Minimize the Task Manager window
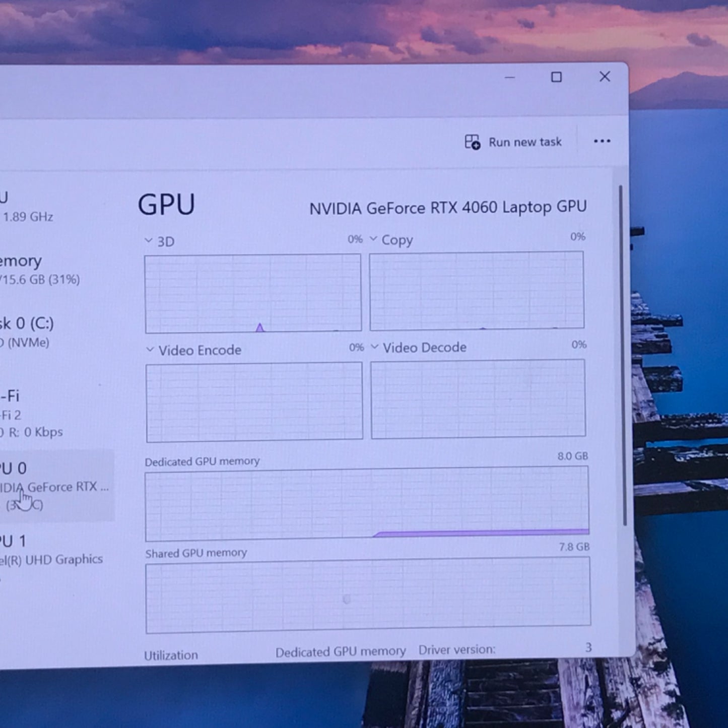 point(509,78)
